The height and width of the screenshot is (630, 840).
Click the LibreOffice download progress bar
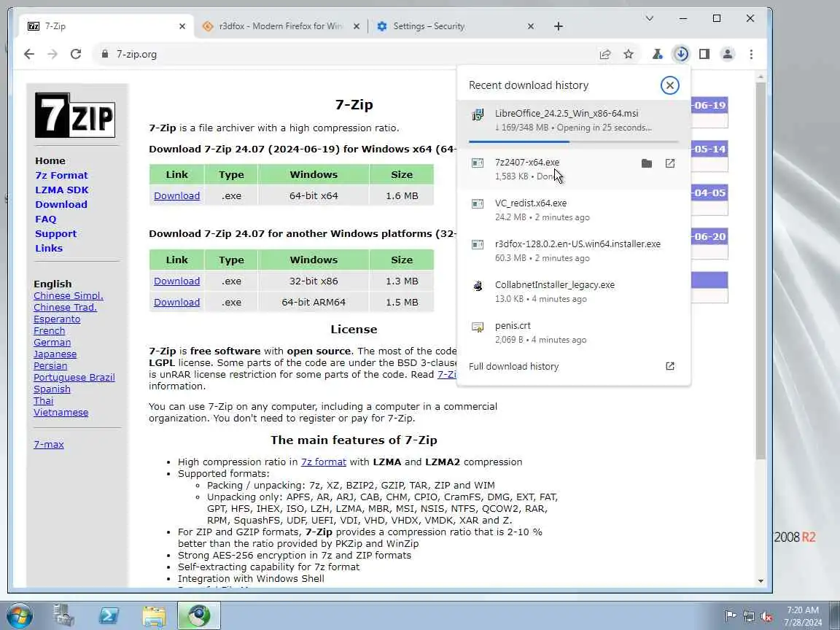tap(573, 141)
